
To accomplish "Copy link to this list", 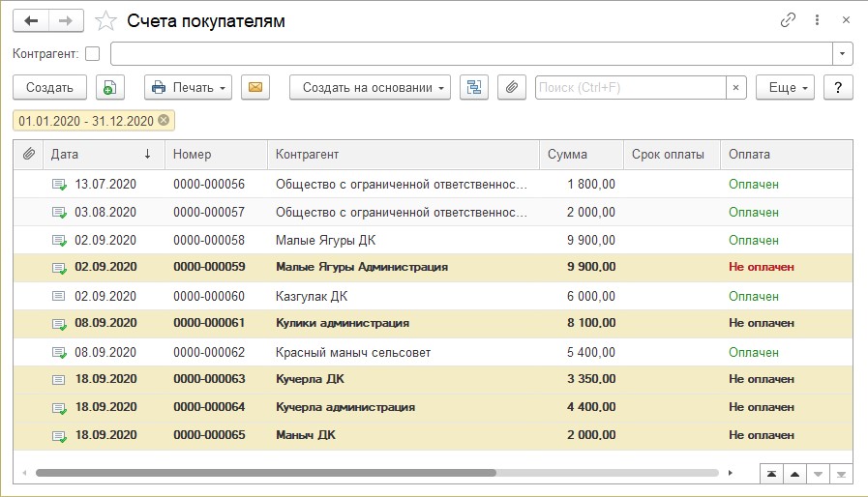I will pyautogui.click(x=788, y=20).
